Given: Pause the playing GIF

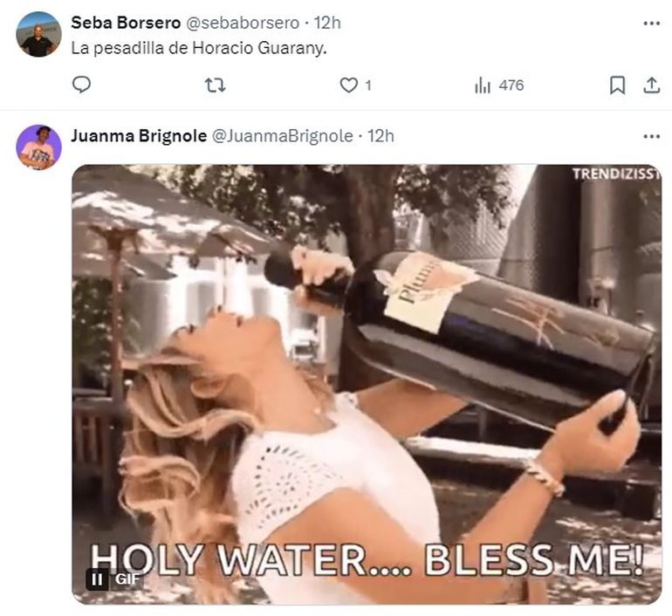Looking at the screenshot, I should pyautogui.click(x=96, y=578).
